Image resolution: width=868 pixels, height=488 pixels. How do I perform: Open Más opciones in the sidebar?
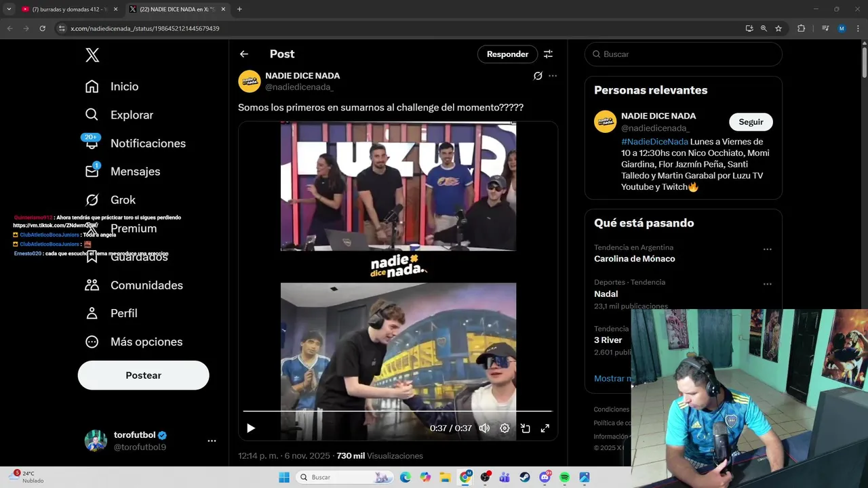(x=134, y=342)
